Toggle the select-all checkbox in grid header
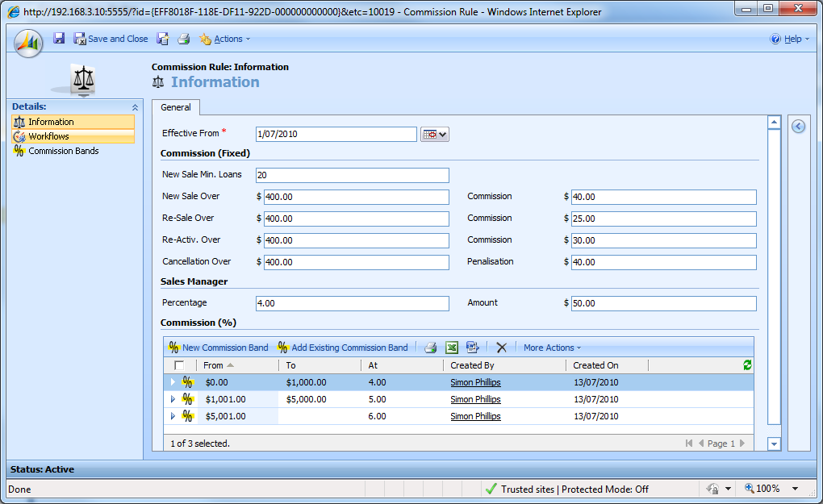Image resolution: width=823 pixels, height=504 pixels. click(x=179, y=365)
